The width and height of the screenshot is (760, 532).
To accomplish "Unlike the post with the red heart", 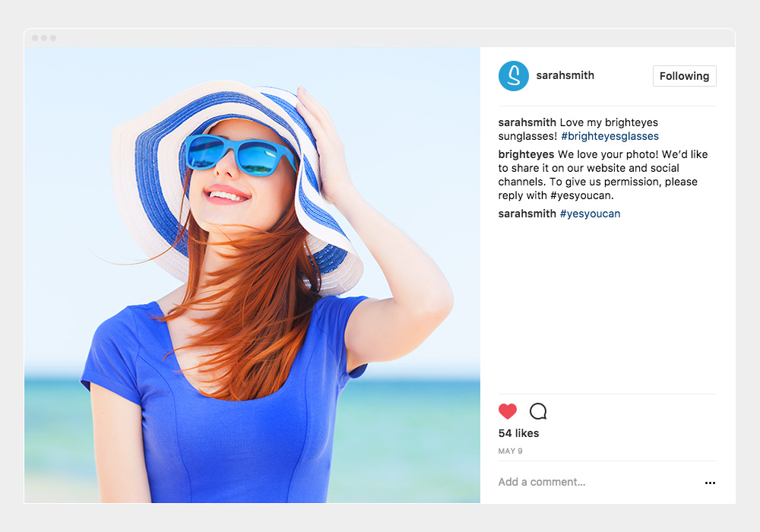I will point(508,412).
